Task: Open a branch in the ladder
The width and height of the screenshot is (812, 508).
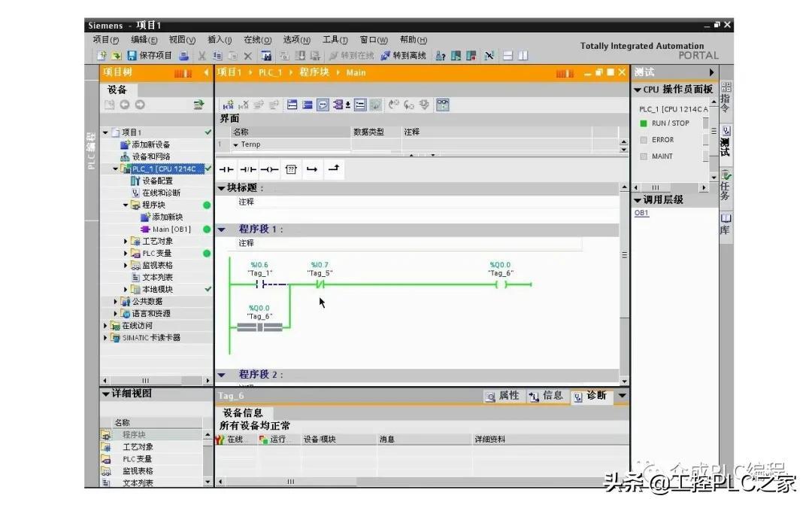Action: [312, 169]
